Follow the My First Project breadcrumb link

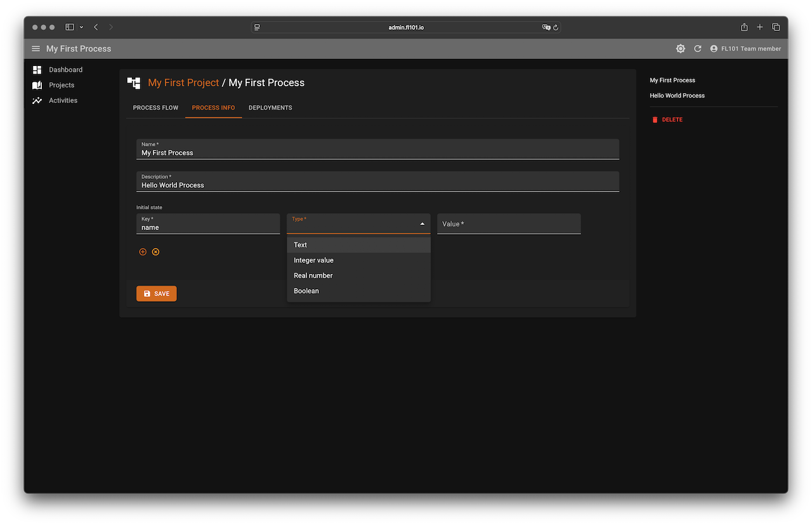point(183,83)
